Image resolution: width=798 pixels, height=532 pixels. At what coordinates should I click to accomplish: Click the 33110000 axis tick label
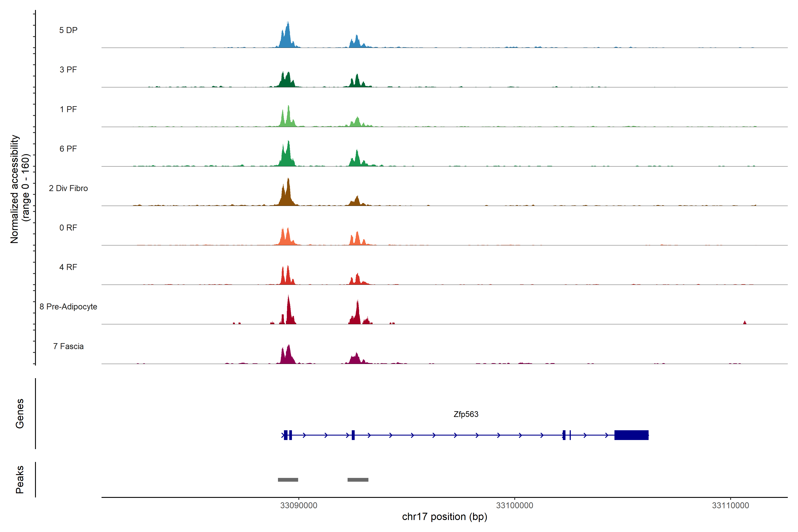coord(730,506)
